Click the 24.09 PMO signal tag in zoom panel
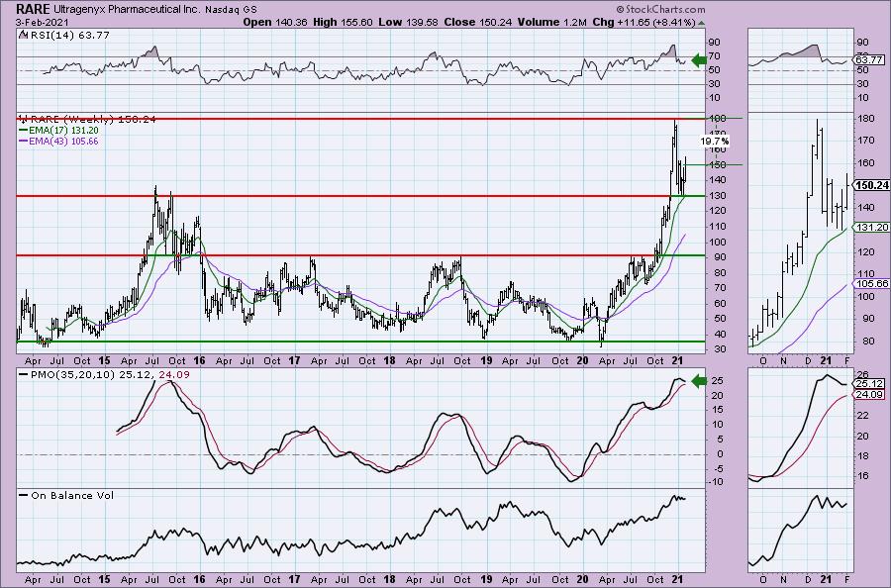The height and width of the screenshot is (588, 891). [x=869, y=394]
